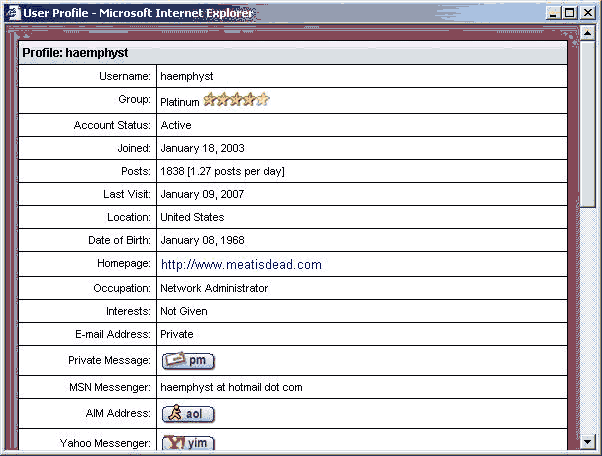Minimize the User Profile window

pyautogui.click(x=553, y=13)
